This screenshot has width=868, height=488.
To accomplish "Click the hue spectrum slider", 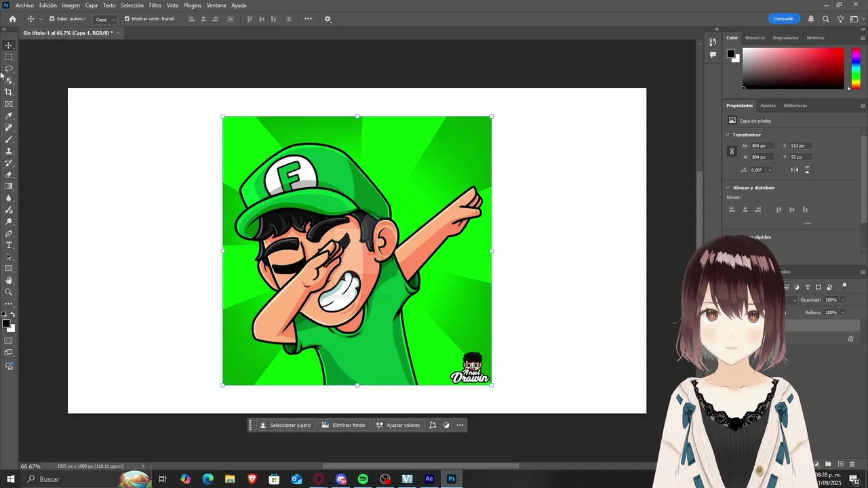I will [856, 68].
